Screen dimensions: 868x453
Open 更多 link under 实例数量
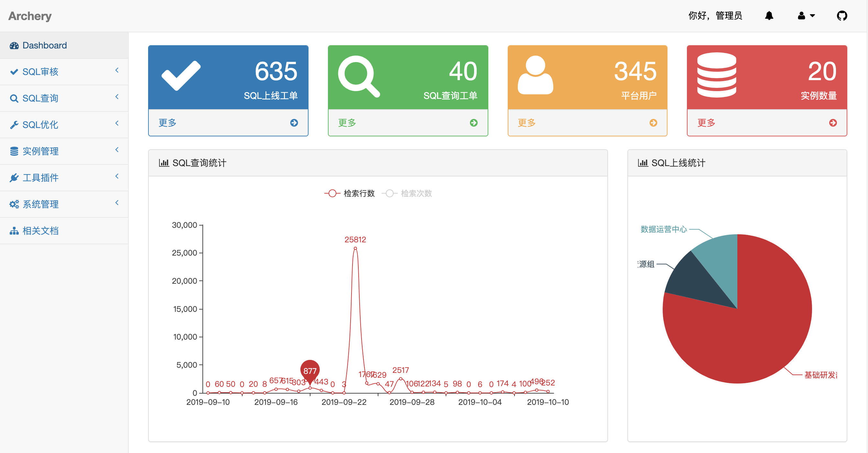(x=706, y=123)
